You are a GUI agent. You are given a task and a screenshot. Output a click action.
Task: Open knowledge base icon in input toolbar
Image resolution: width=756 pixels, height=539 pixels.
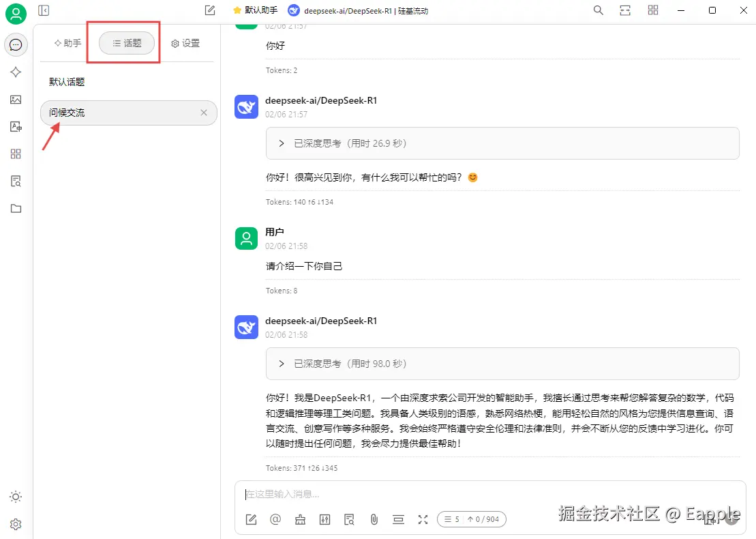pyautogui.click(x=350, y=519)
